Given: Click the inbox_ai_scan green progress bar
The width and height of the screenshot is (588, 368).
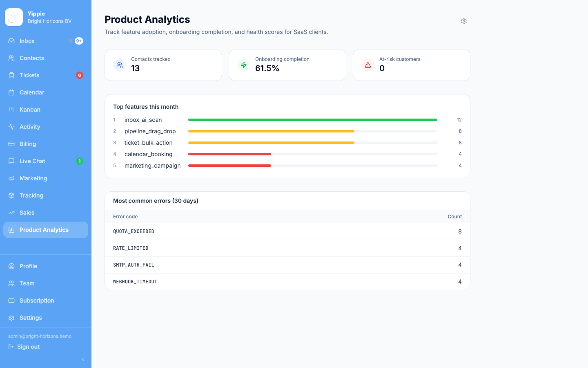Looking at the screenshot, I should (x=313, y=120).
